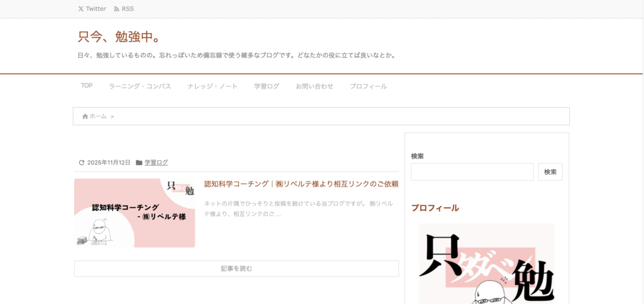Screen dimensions: 644x304
Task: Click the 学習ログ category link under the post date
Action: 156,163
